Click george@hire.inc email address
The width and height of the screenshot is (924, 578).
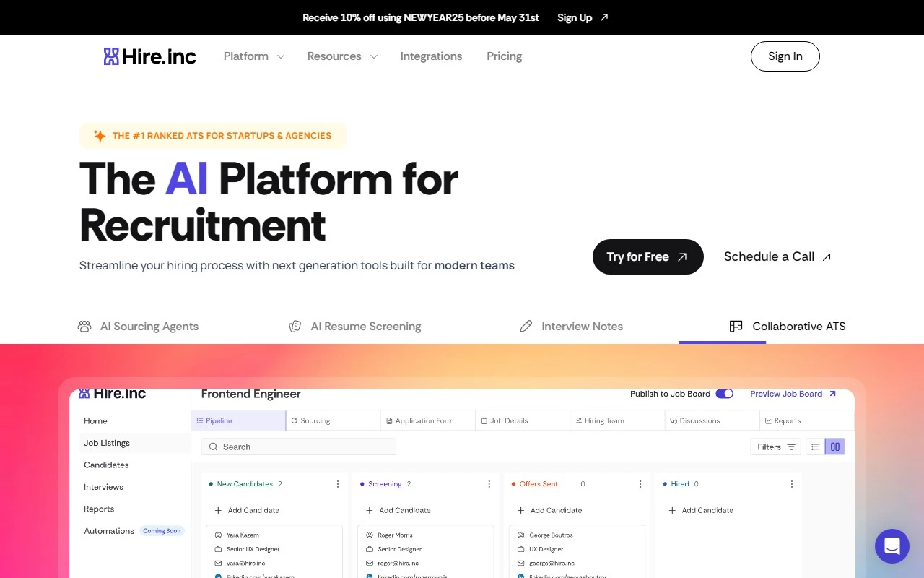point(552,564)
